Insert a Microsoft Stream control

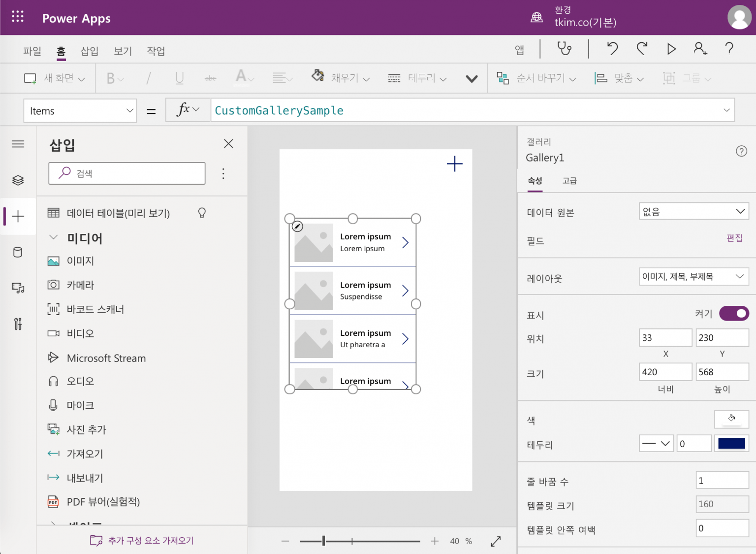[106, 358]
